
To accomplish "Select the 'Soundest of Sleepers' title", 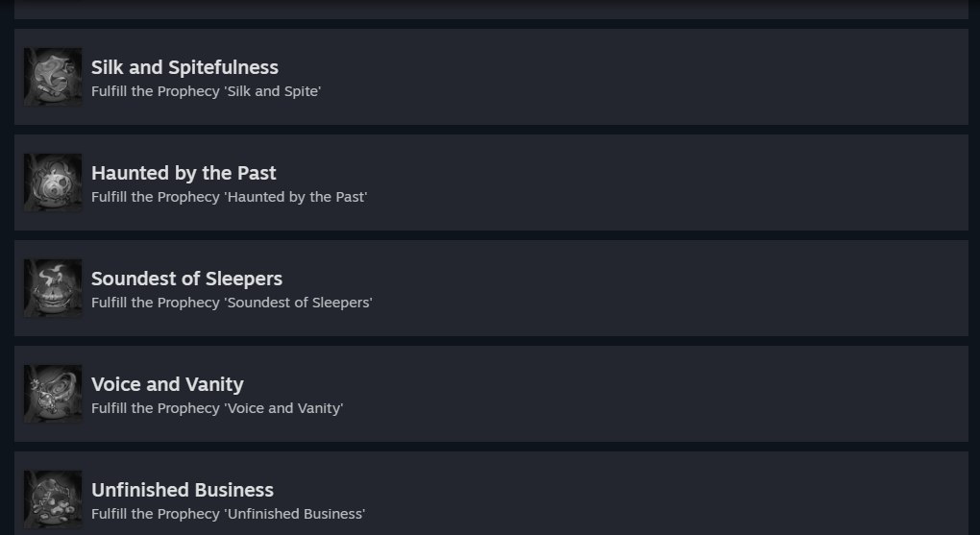I will coord(187,279).
